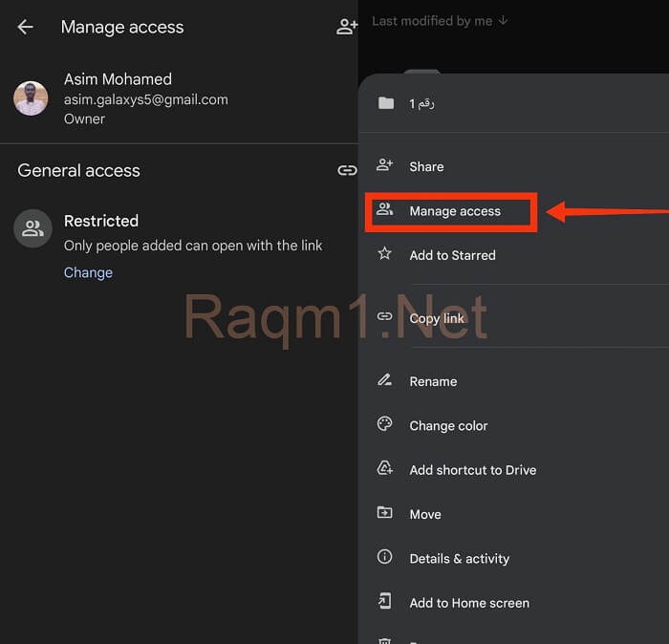Tap the Add shortcut to Drive icon

(x=385, y=469)
